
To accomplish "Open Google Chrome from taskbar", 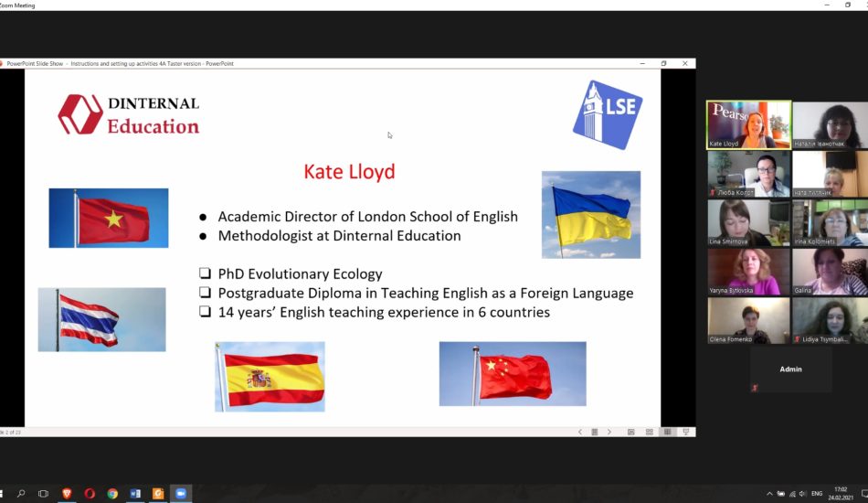I will (112, 493).
